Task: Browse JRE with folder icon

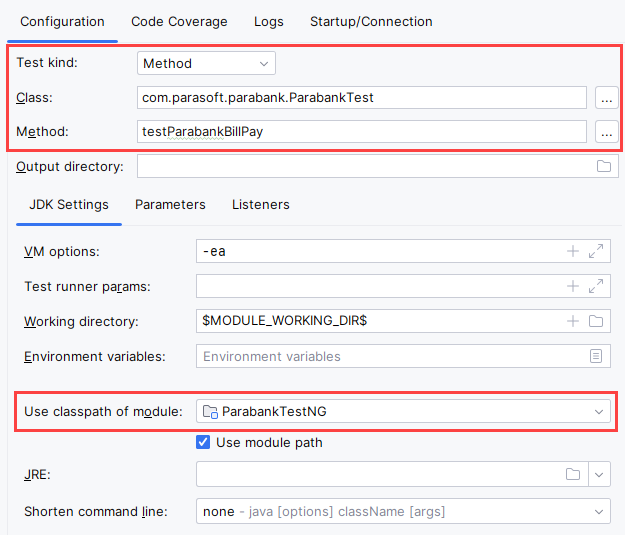Action: pos(573,474)
